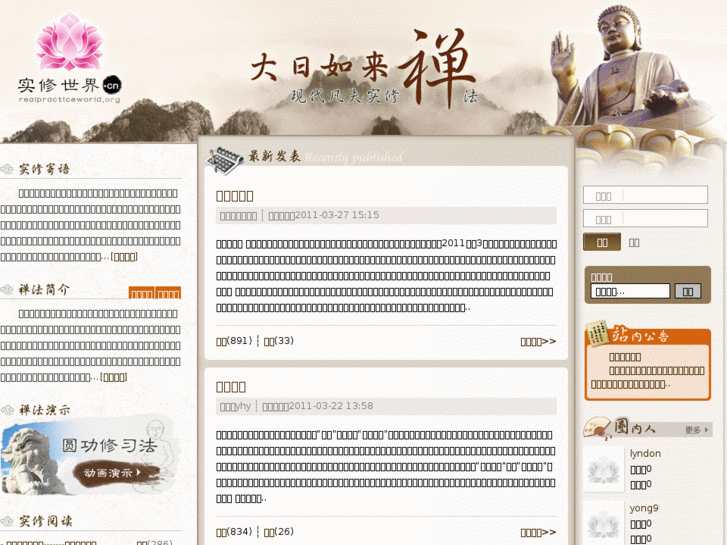Open the realpracticeworld.org logo text link

click(x=70, y=99)
